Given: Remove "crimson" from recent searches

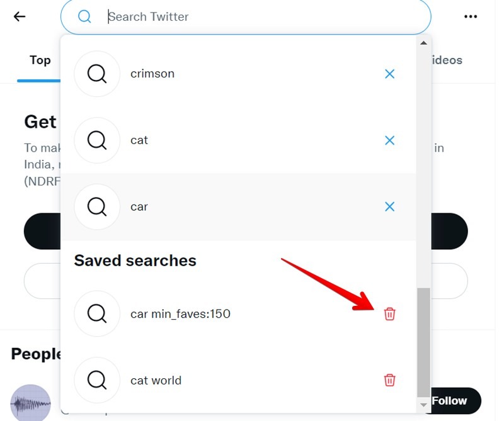Looking at the screenshot, I should (389, 74).
